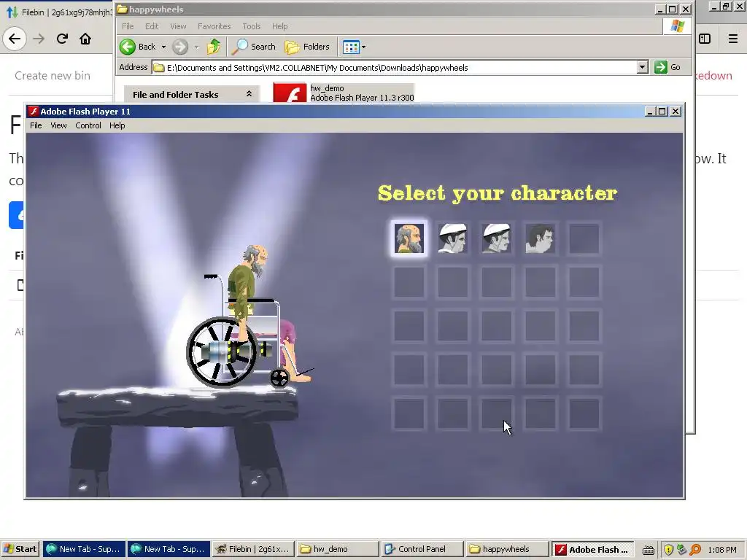Open the Help menu in Flash Player
Image resolution: width=747 pixels, height=560 pixels.
[x=117, y=125]
